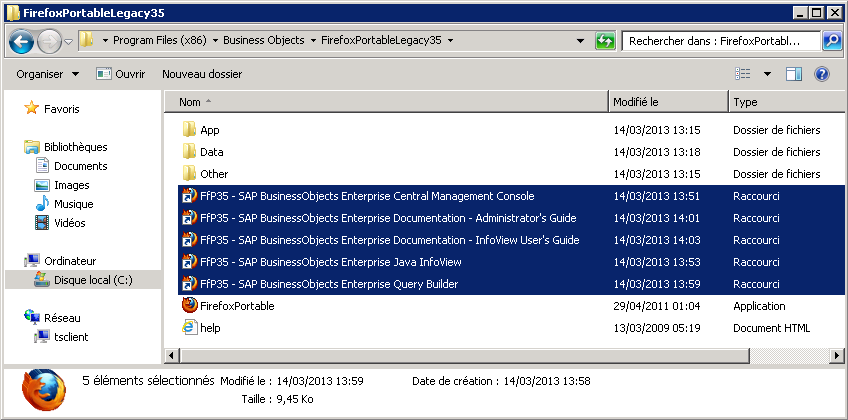Select the Other folder name

tap(214, 174)
